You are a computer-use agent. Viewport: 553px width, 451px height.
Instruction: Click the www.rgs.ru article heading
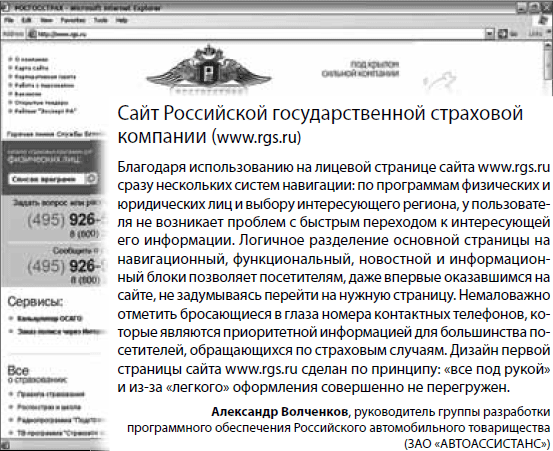pyautogui.click(x=320, y=124)
